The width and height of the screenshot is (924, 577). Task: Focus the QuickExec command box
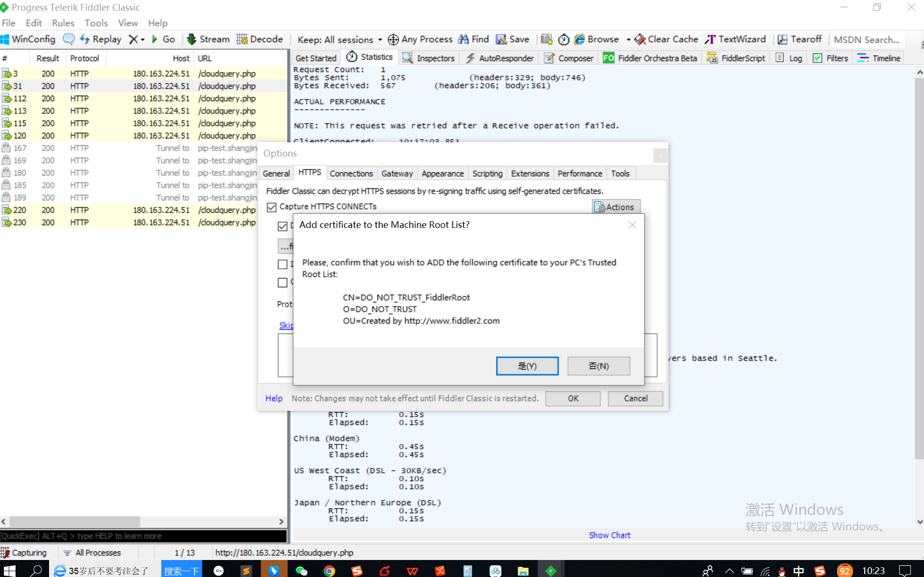click(x=143, y=536)
